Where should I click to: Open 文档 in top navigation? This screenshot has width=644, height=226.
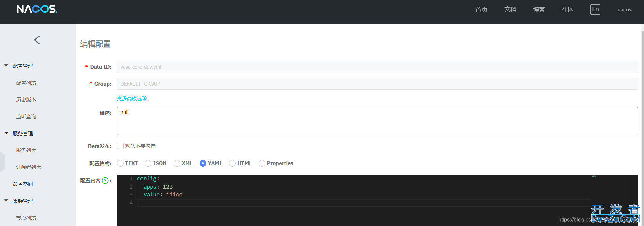tap(510, 10)
